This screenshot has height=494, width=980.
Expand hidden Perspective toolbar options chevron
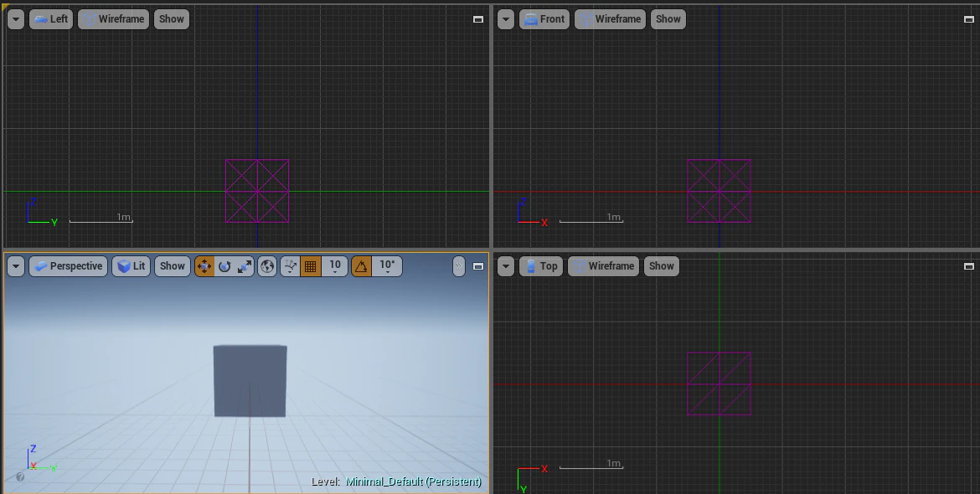(459, 266)
